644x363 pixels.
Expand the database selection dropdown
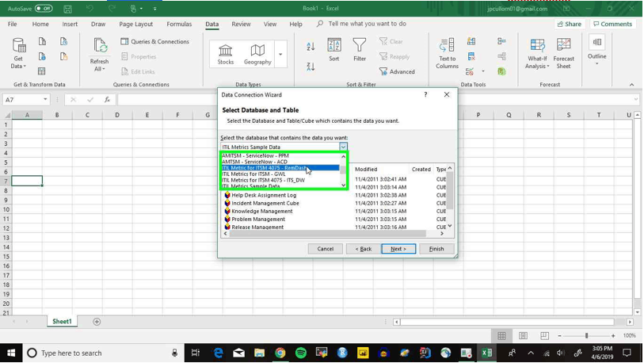[343, 147]
